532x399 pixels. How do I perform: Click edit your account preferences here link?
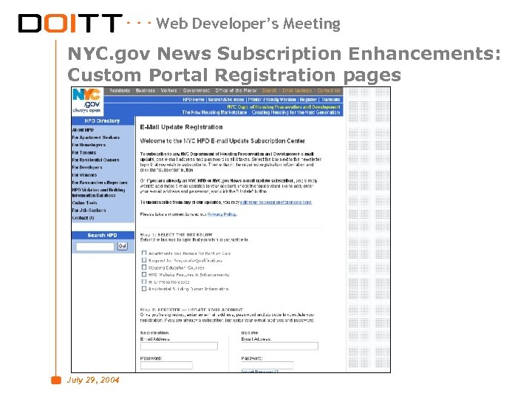pyautogui.click(x=276, y=202)
